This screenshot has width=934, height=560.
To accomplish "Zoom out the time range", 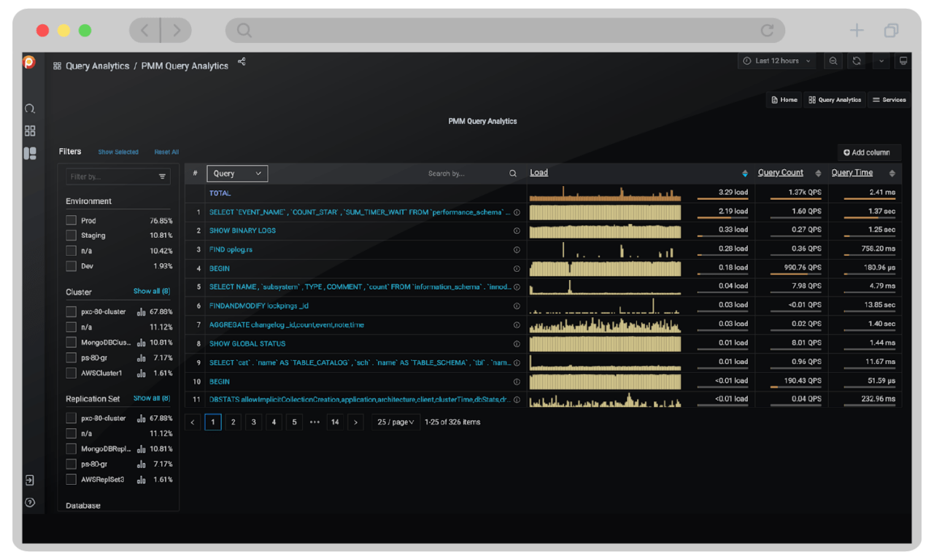I will [x=833, y=61].
